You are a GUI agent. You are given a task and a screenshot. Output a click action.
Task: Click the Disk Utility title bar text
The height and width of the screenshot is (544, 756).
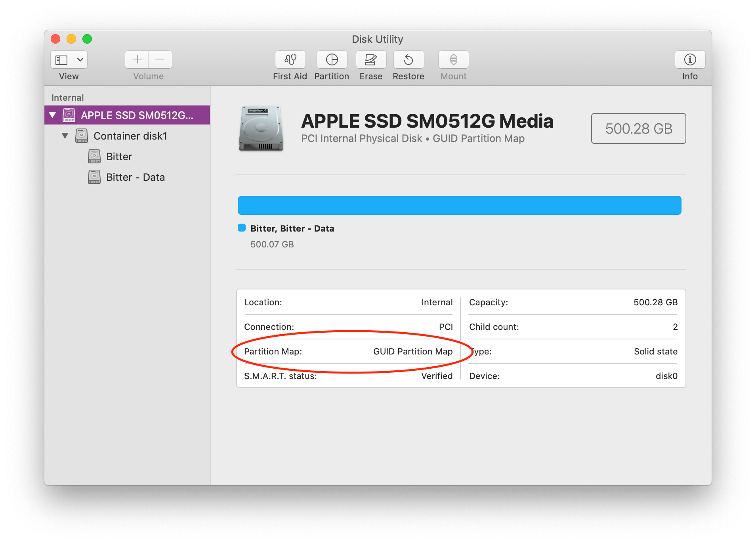click(377, 39)
